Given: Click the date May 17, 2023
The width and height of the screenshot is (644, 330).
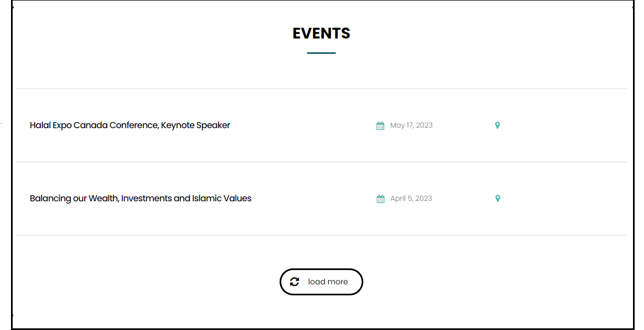Looking at the screenshot, I should [x=411, y=125].
